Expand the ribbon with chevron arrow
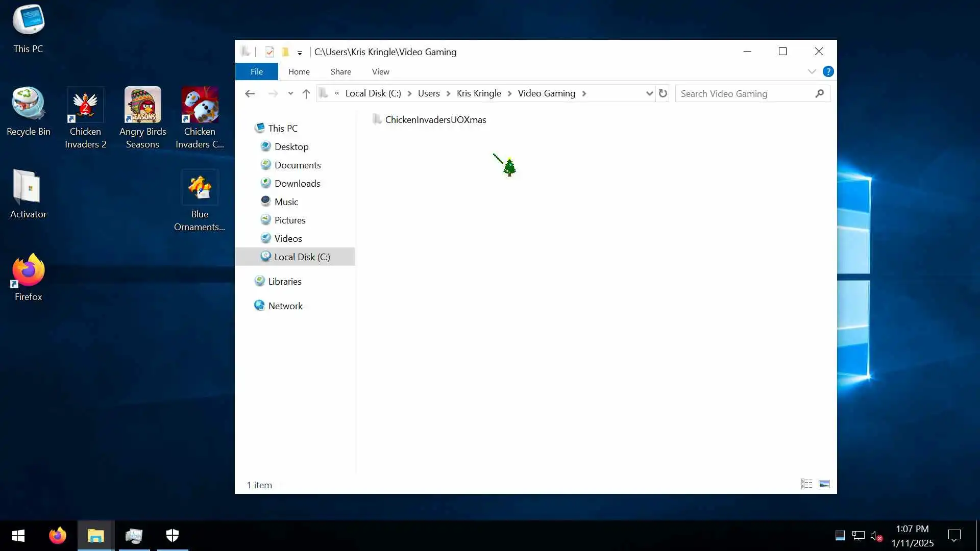This screenshot has width=980, height=551. (x=812, y=71)
